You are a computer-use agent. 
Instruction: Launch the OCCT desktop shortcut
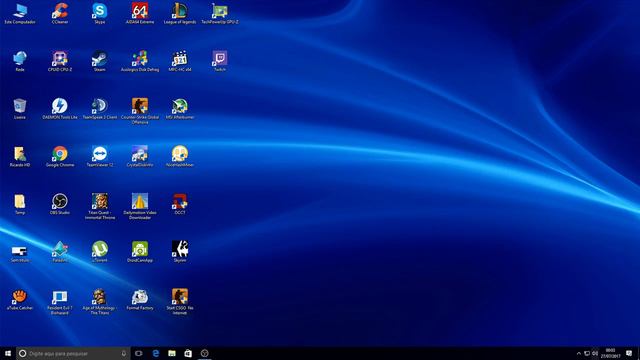(x=180, y=204)
